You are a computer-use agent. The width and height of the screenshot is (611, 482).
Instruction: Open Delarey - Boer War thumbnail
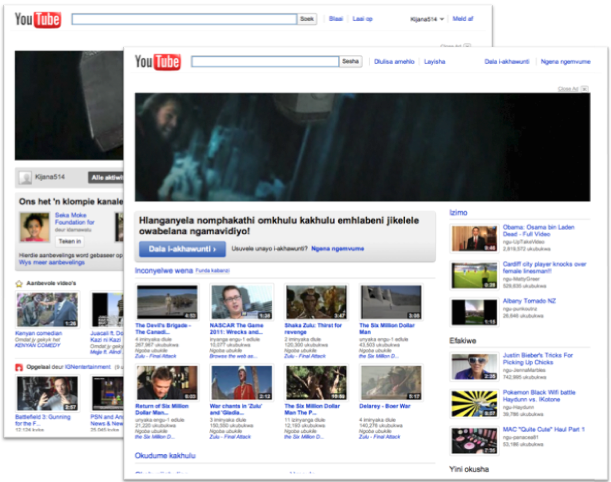click(391, 383)
